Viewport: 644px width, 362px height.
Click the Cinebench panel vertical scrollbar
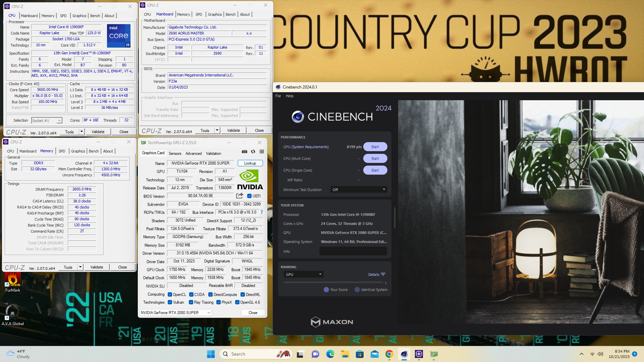coord(394,217)
